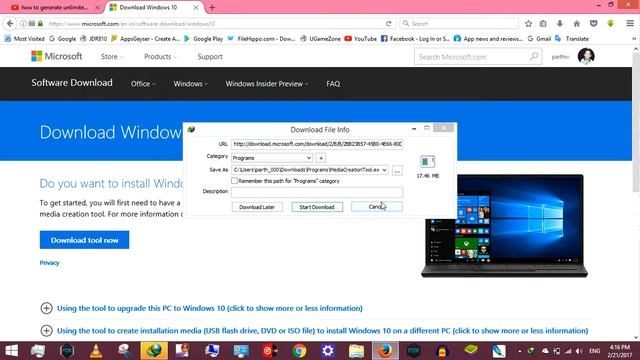Open the Translate bookmark
The image size is (640, 360).
[x=572, y=39]
